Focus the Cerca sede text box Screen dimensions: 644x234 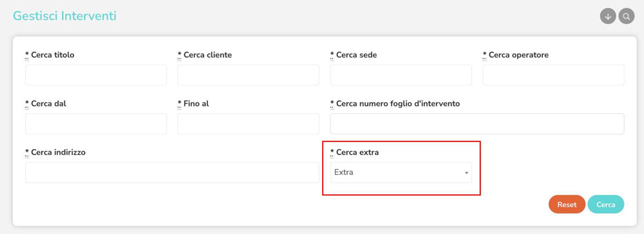pyautogui.click(x=401, y=75)
